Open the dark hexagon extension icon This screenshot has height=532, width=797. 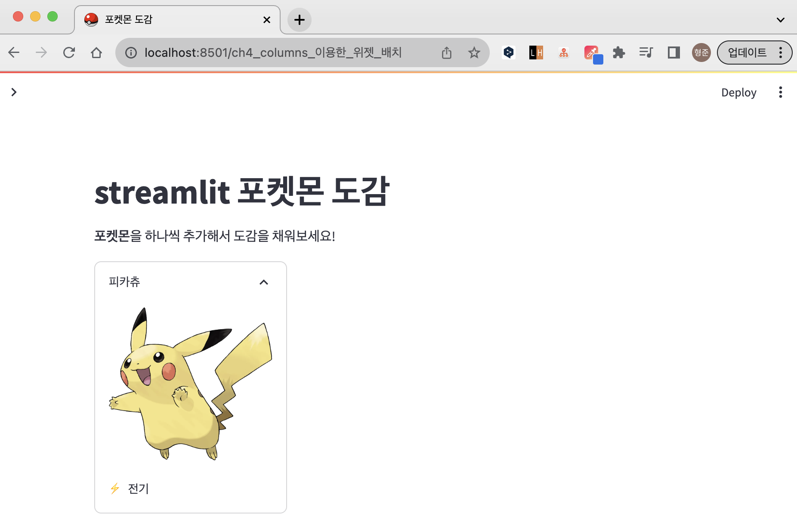click(509, 53)
